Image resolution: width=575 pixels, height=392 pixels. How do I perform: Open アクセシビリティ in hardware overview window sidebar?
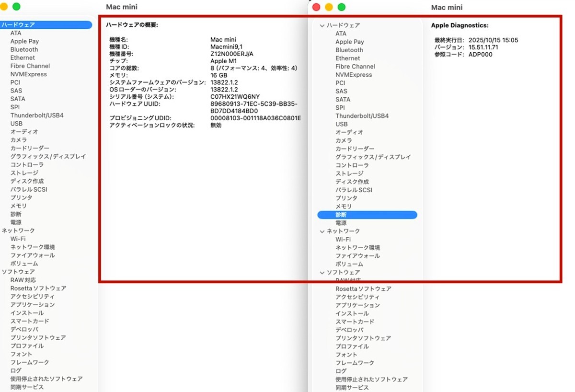point(33,297)
